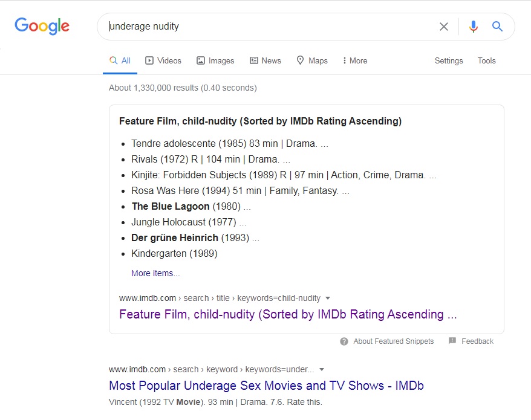The height and width of the screenshot is (420, 531).
Task: Click the 'Jungle Holocaust (1977)' list entry
Action: (x=189, y=222)
